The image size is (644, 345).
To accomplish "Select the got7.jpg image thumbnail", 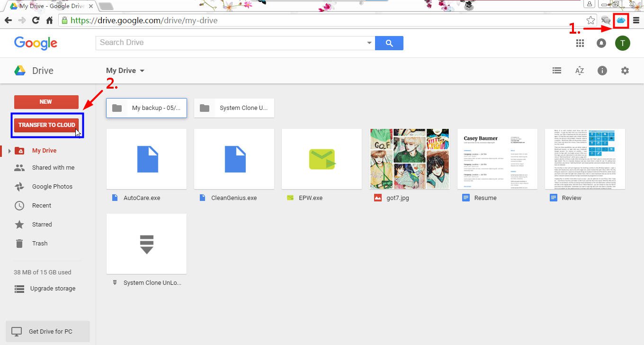I will 409,159.
